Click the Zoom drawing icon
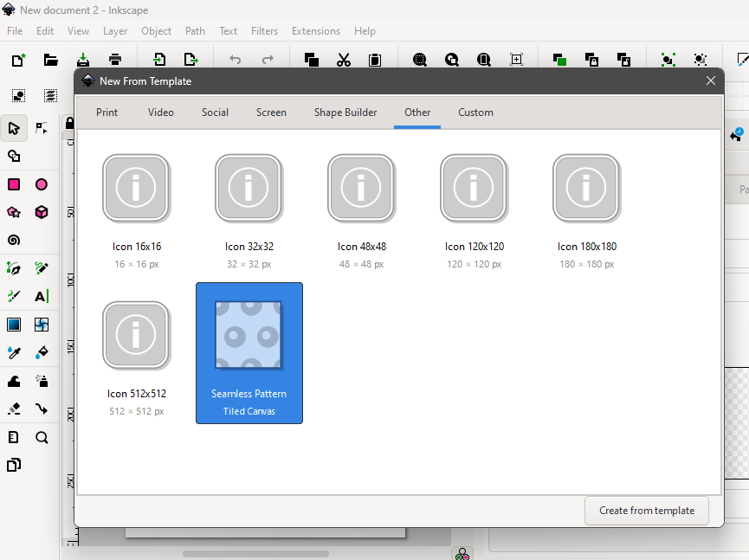This screenshot has width=749, height=560. point(452,60)
